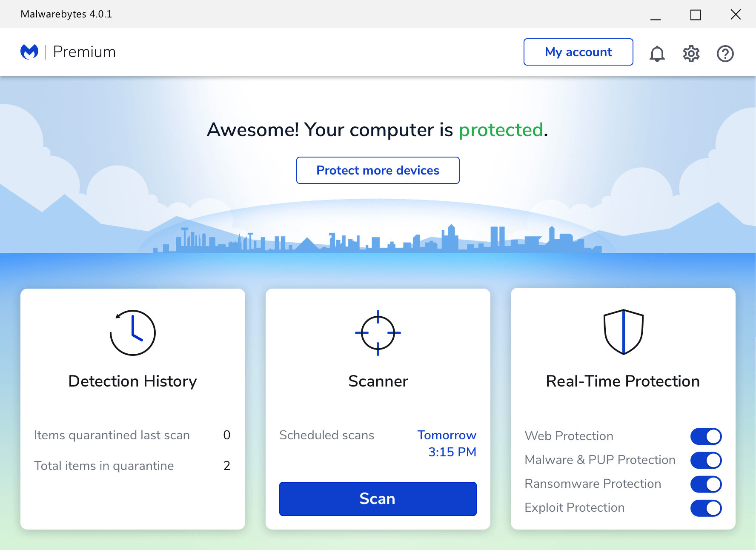
Task: Open help via question mark icon
Action: tap(725, 54)
